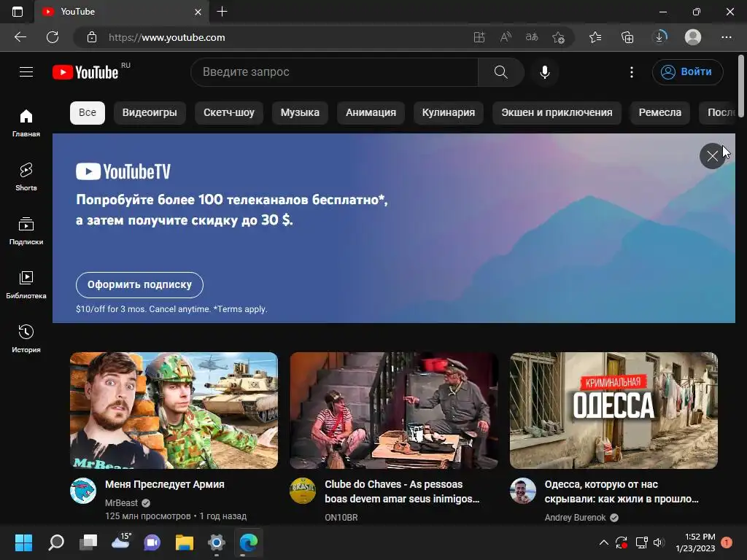Click the YouTube logo
The width and height of the screenshot is (747, 560).
pyautogui.click(x=86, y=72)
